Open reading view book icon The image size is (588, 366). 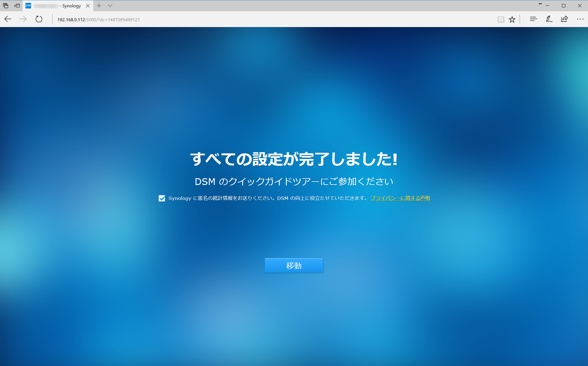[x=501, y=19]
